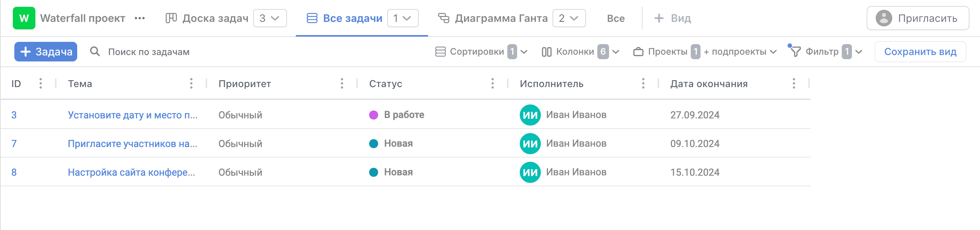Click the Приоритет column header
This screenshot has width=980, height=230.
click(x=244, y=84)
